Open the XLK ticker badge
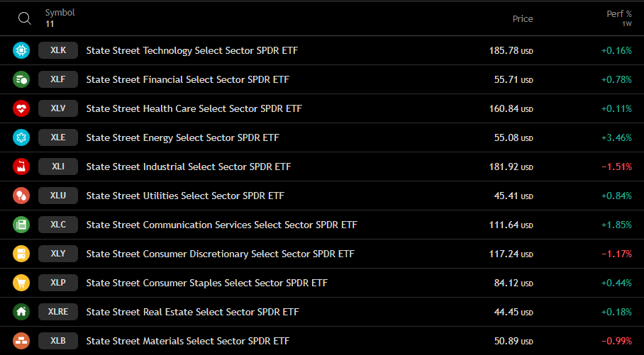This screenshot has width=644, height=355. point(58,50)
